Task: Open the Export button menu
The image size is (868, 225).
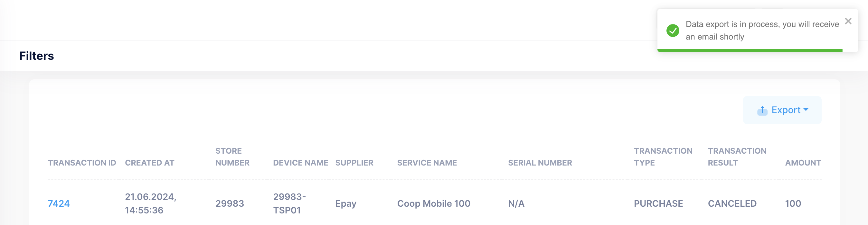Action: click(x=782, y=110)
